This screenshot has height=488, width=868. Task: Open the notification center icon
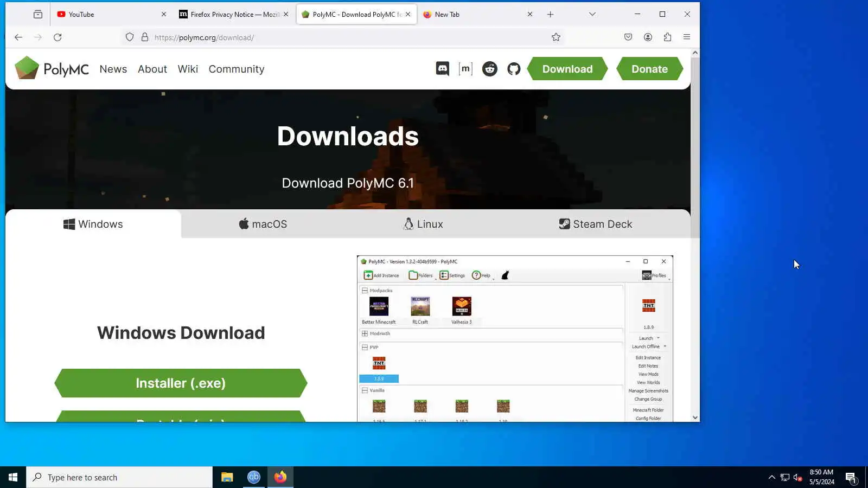click(x=851, y=478)
